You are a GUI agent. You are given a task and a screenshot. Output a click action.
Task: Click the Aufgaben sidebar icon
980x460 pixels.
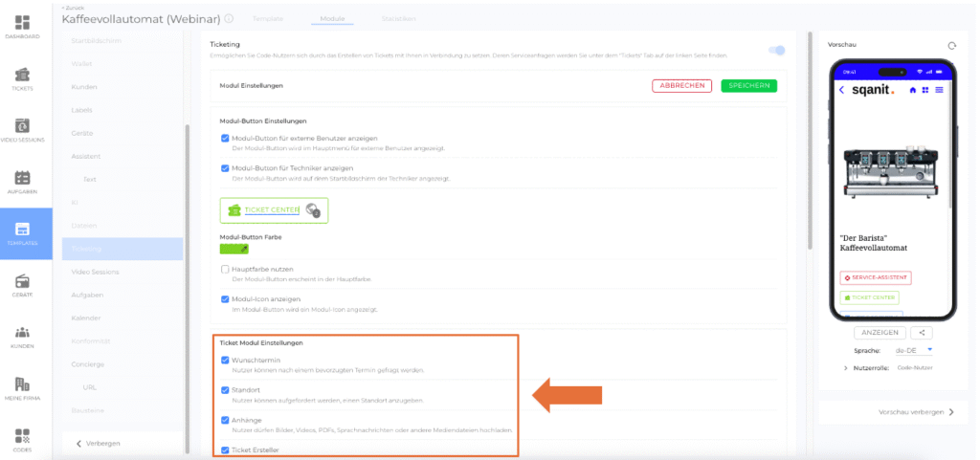(x=22, y=178)
